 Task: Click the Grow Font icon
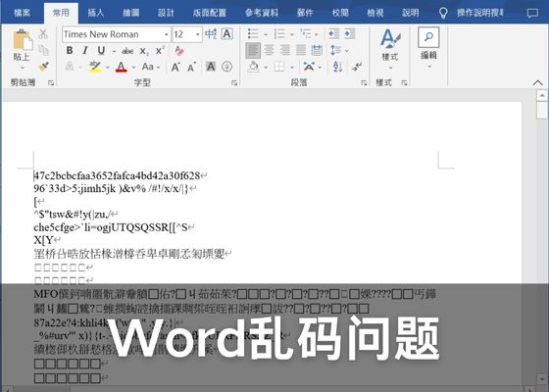pos(175,67)
